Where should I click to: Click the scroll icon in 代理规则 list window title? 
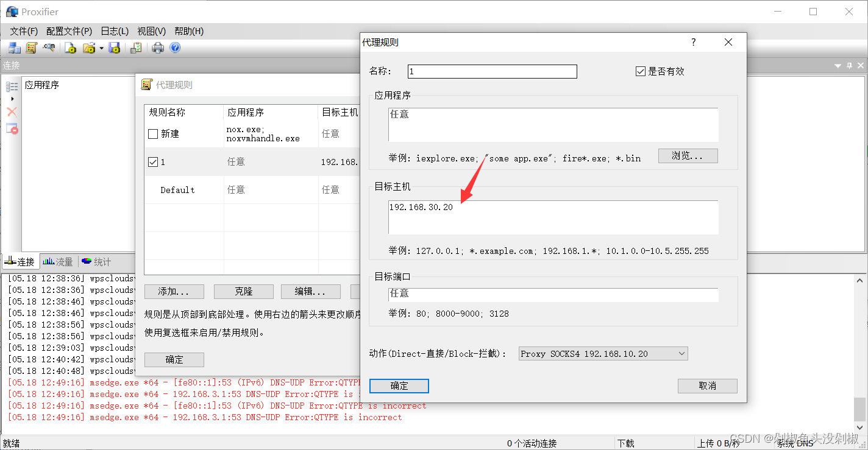pos(146,85)
